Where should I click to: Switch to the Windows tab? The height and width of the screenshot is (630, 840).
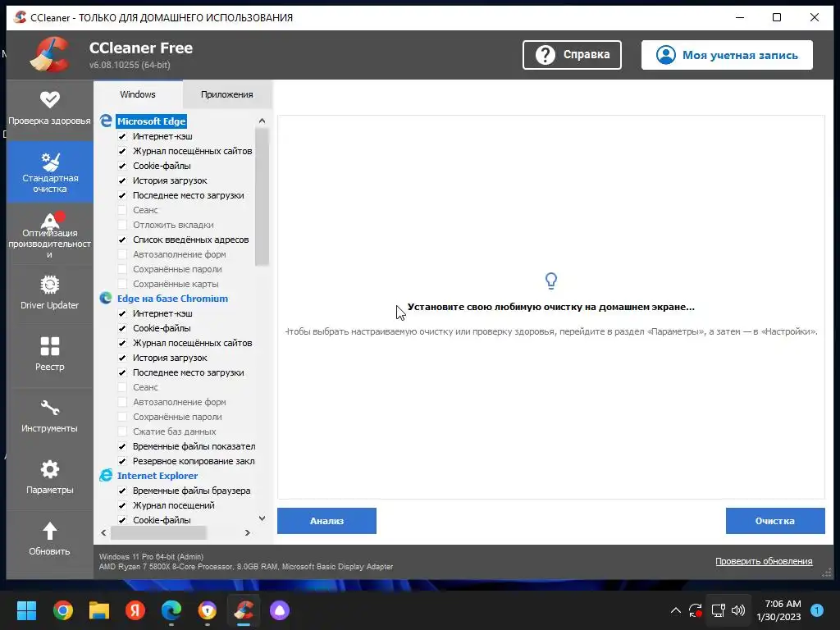pos(138,94)
